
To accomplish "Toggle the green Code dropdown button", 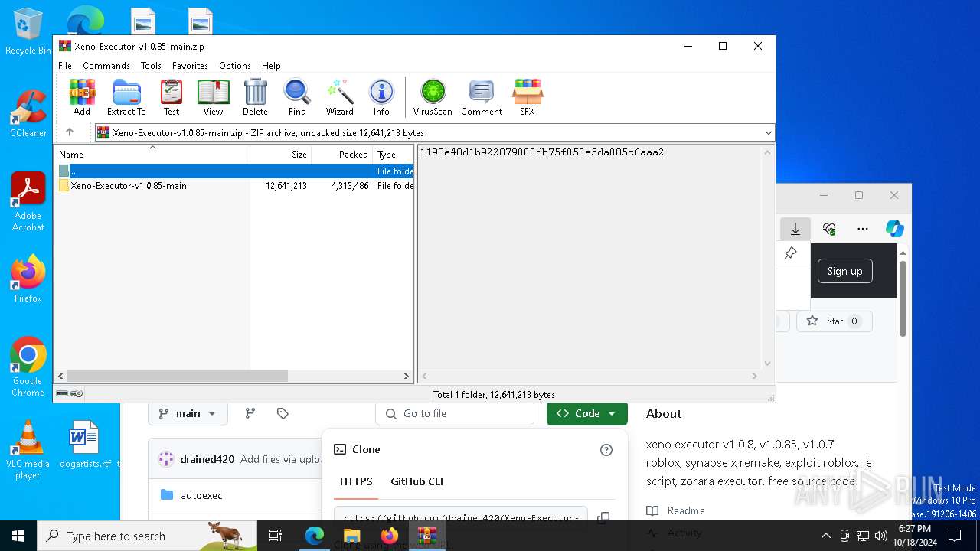I will (x=587, y=413).
